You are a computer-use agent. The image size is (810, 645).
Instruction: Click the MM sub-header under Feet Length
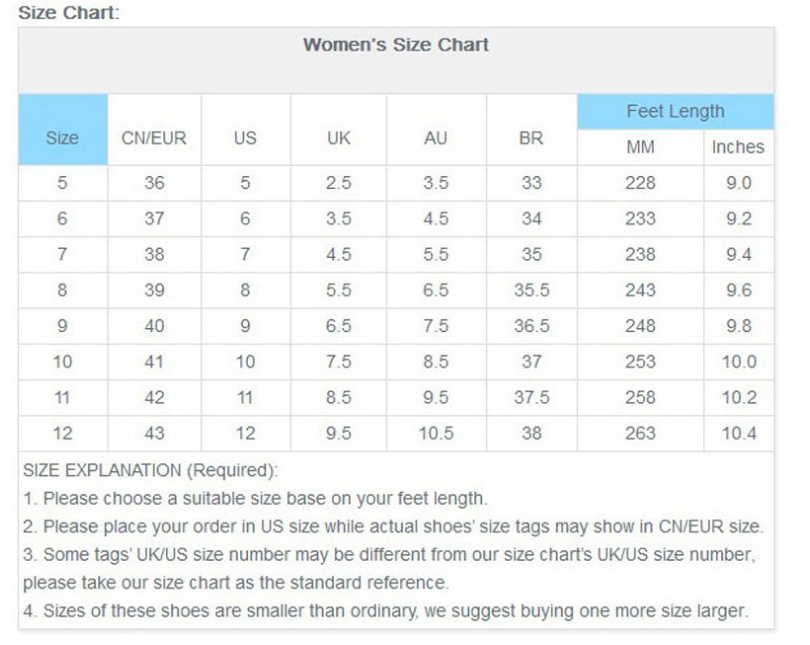[x=640, y=147]
